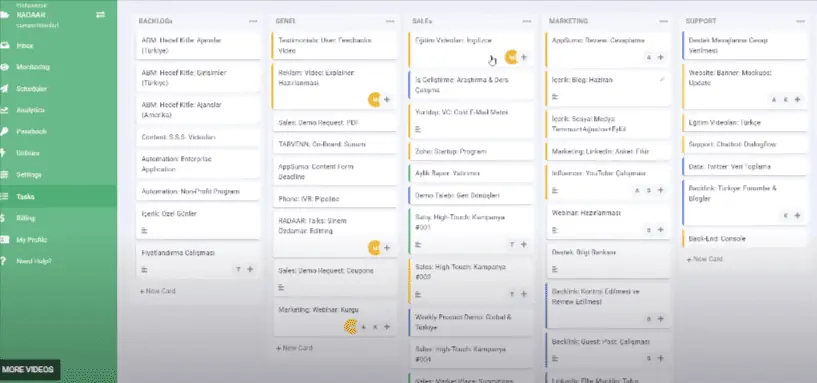The width and height of the screenshot is (817, 383).
Task: Open card AppSumo: Content Form Deadline
Action: pyautogui.click(x=335, y=171)
